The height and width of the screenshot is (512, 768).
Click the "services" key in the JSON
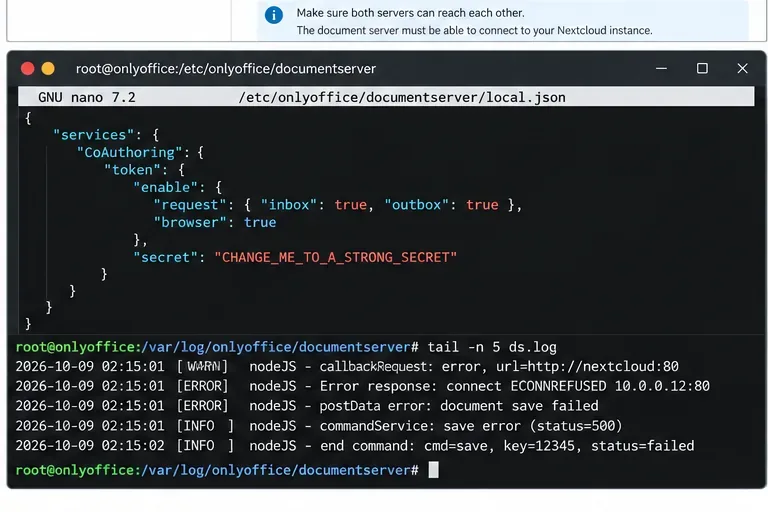[94, 135]
